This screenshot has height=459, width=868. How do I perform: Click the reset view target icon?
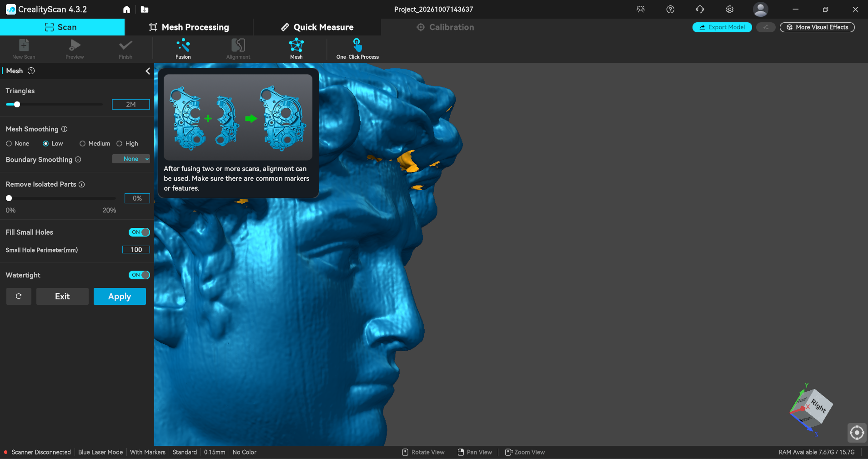[857, 433]
